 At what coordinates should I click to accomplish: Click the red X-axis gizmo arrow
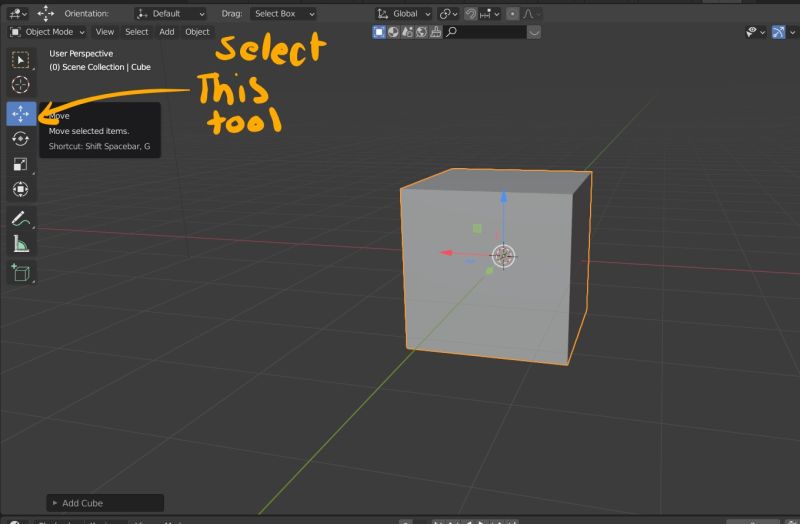coord(446,253)
